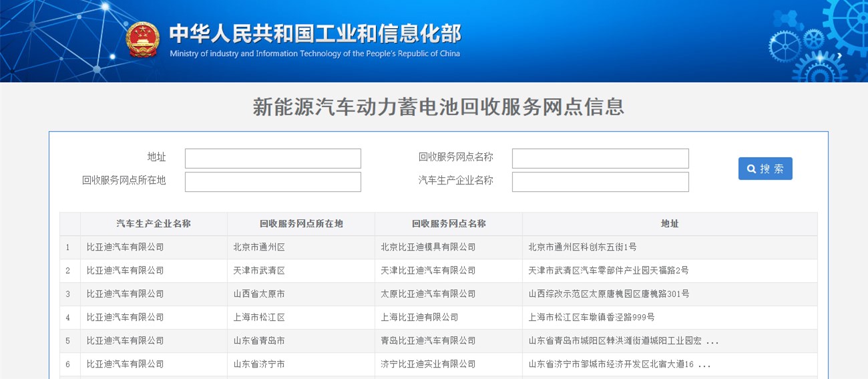Screen dimensions: 868x379
Task: Click the 汽车生产企业名称 column header
Action: coord(154,224)
